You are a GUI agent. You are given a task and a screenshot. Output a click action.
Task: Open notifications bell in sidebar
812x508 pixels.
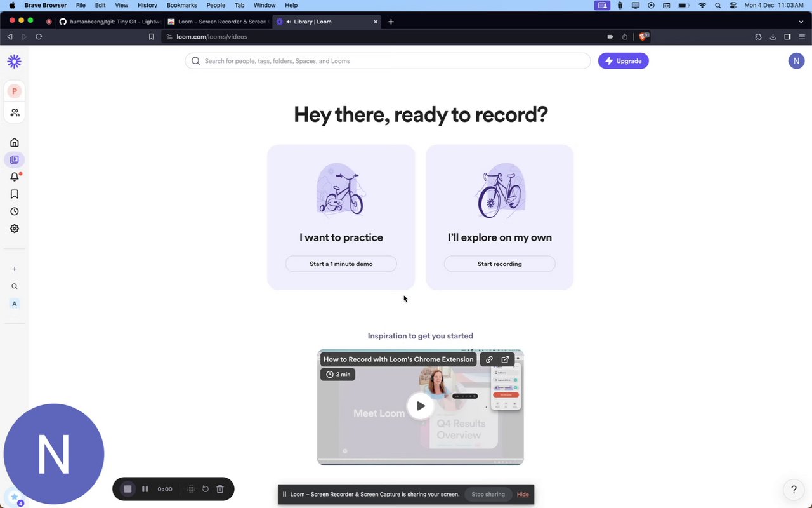14,177
